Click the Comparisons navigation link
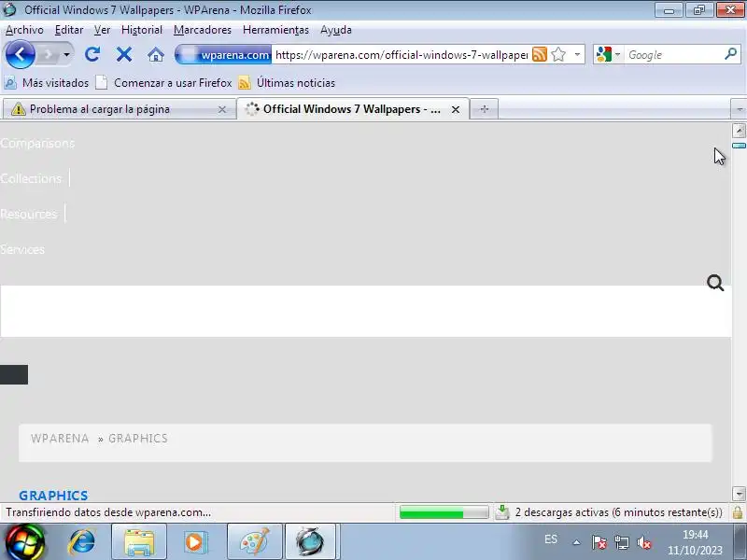 click(37, 144)
